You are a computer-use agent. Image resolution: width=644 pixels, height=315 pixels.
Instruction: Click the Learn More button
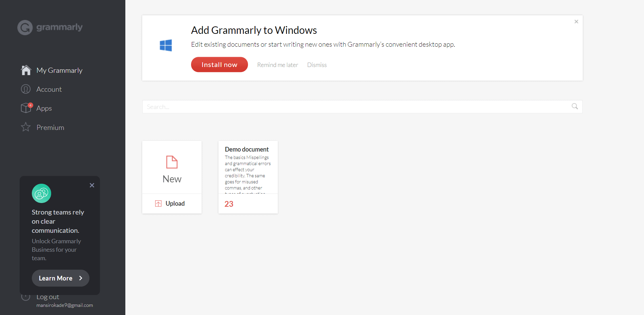(60, 278)
